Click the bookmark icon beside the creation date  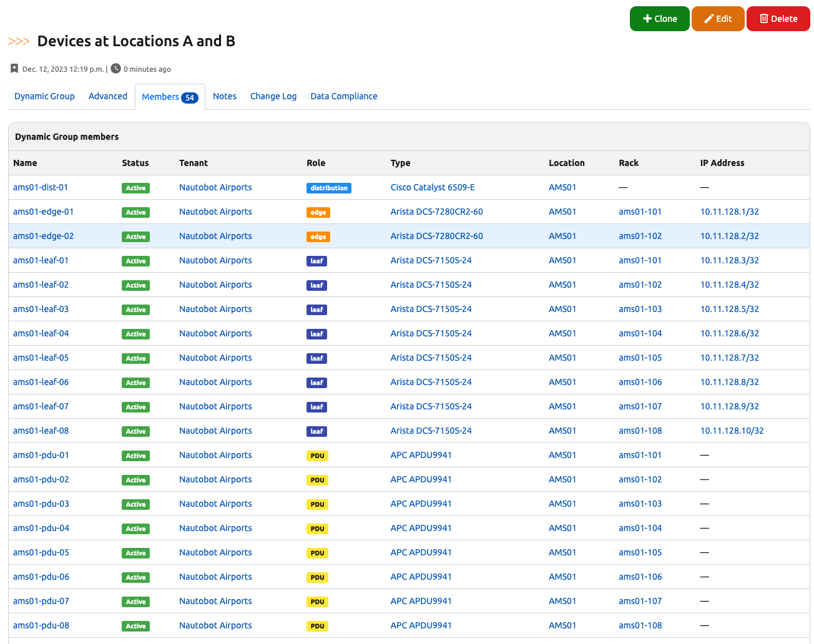pyautogui.click(x=14, y=69)
